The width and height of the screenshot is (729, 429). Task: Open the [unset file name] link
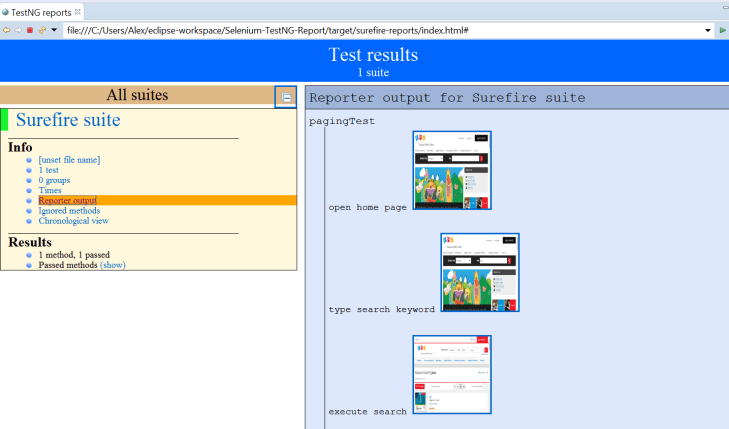69,160
